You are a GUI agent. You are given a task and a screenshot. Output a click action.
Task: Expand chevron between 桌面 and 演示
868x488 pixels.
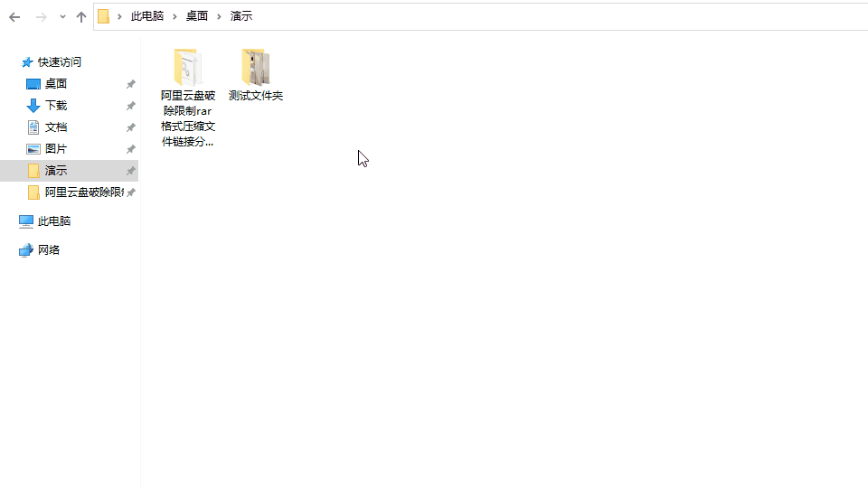[219, 16]
